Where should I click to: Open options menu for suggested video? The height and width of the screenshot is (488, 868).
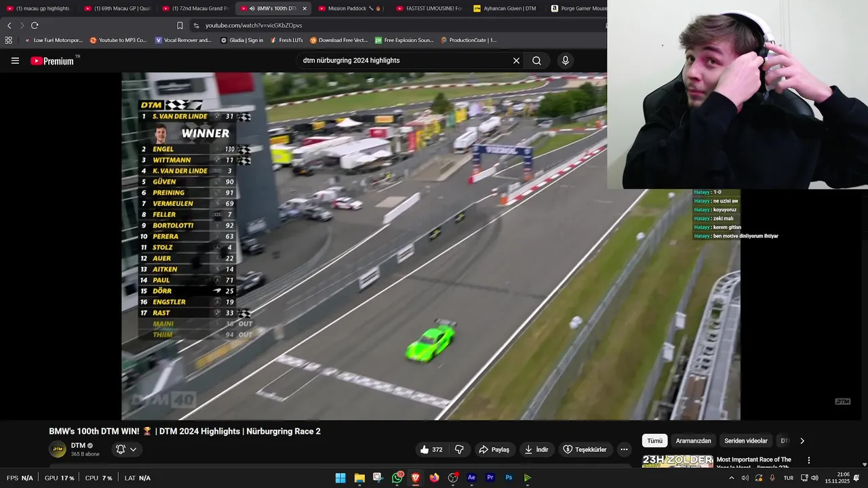(x=808, y=460)
